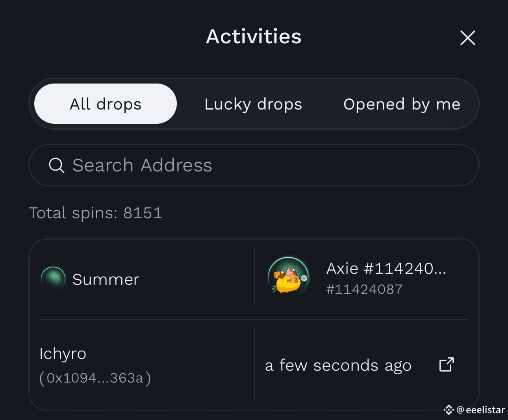Open the Opened by me tab
Screen dimensions: 508x420
[402, 104]
